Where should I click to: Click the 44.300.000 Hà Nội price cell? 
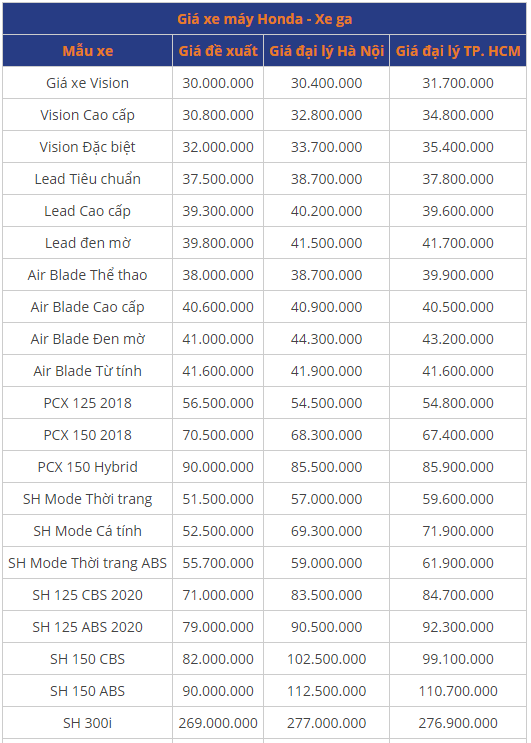coord(326,339)
